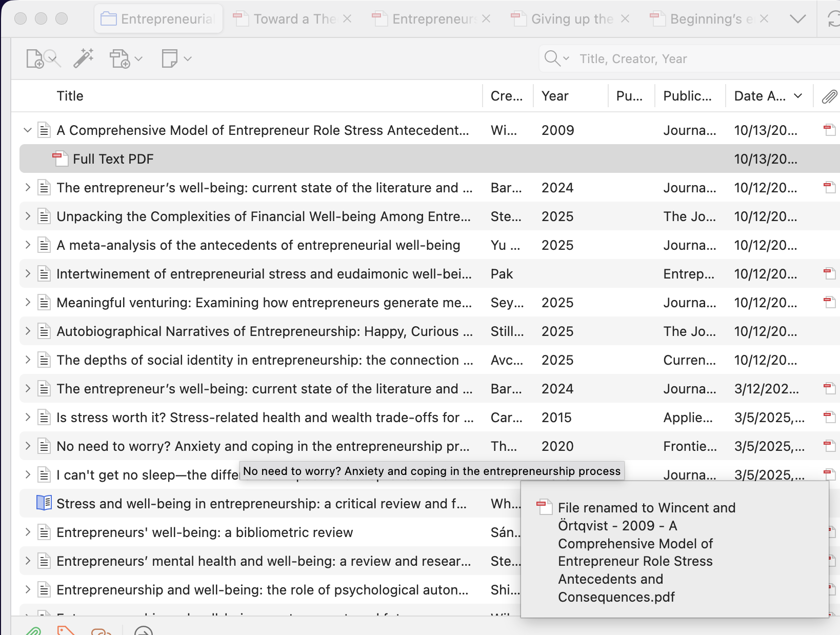Image resolution: width=840 pixels, height=635 pixels.
Task: Expand the Is stress worth it item
Action: coord(28,418)
